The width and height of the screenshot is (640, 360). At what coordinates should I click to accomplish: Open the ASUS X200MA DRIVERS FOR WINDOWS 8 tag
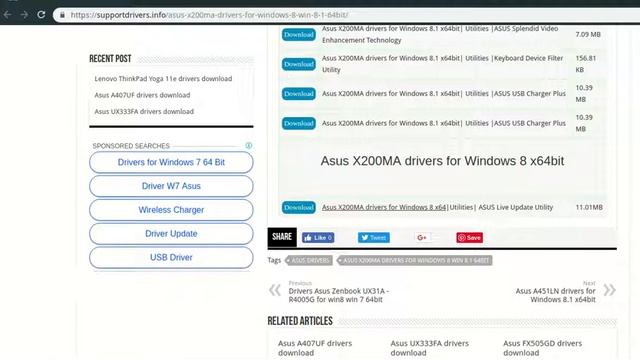pos(415,260)
